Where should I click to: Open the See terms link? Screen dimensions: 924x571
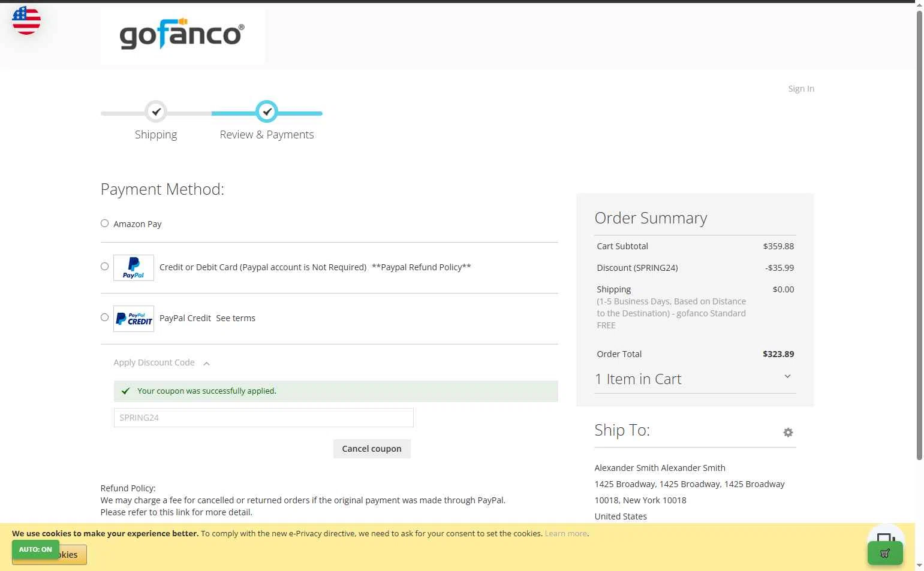pyautogui.click(x=236, y=318)
